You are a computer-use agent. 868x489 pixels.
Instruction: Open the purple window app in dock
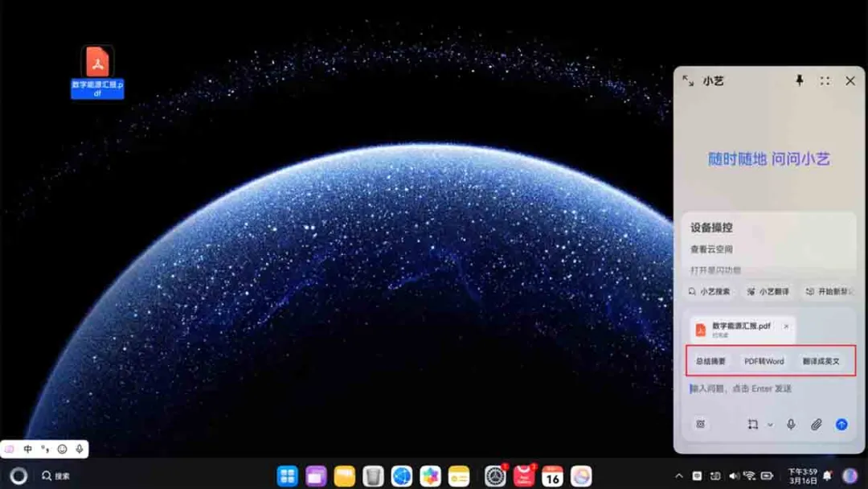316,475
